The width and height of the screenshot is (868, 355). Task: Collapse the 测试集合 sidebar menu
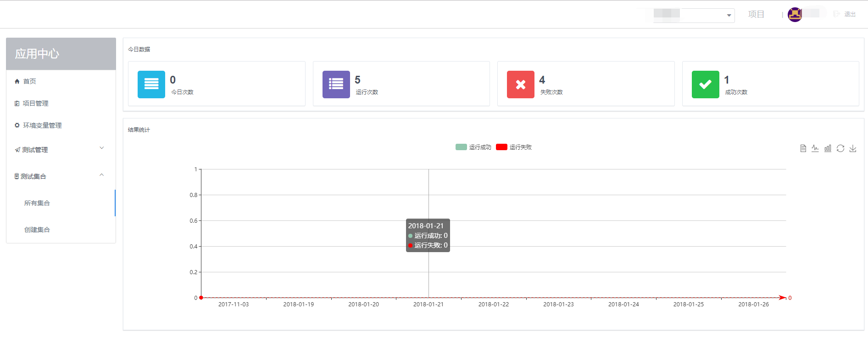point(61,176)
